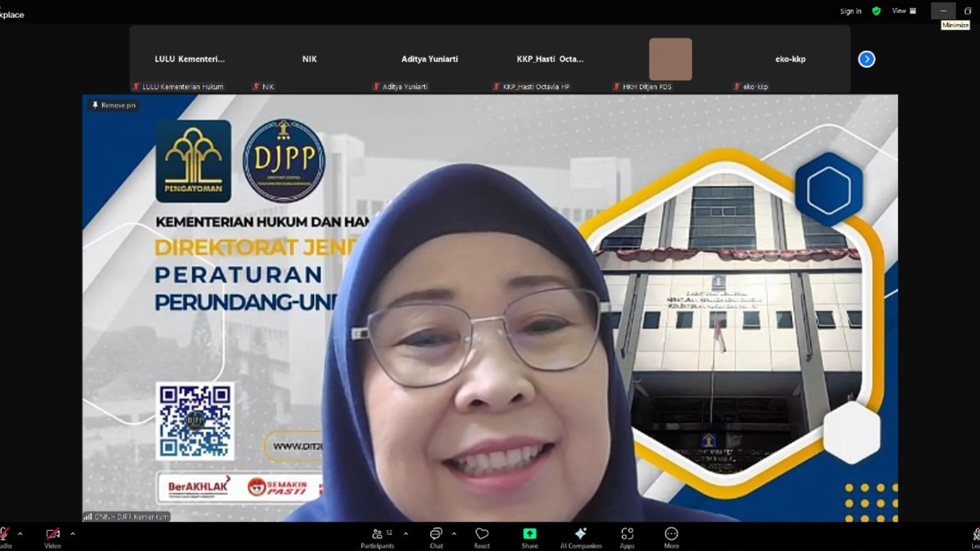The height and width of the screenshot is (551, 980).
Task: Expand the Participants options caret
Action: [406, 534]
